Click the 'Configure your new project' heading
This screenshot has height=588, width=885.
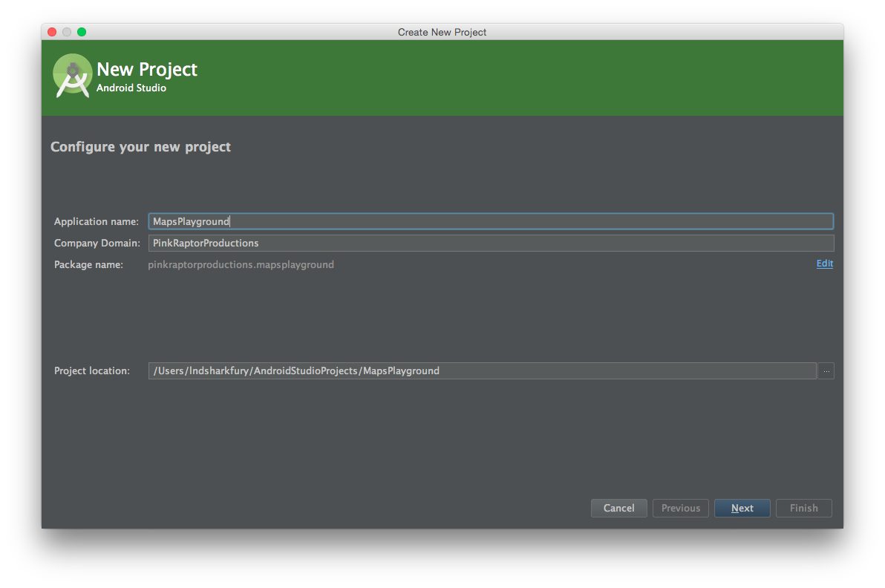[x=140, y=147]
